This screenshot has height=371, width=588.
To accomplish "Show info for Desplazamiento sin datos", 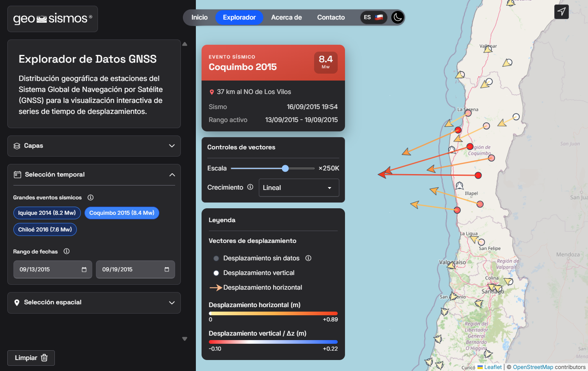I will 308,258.
